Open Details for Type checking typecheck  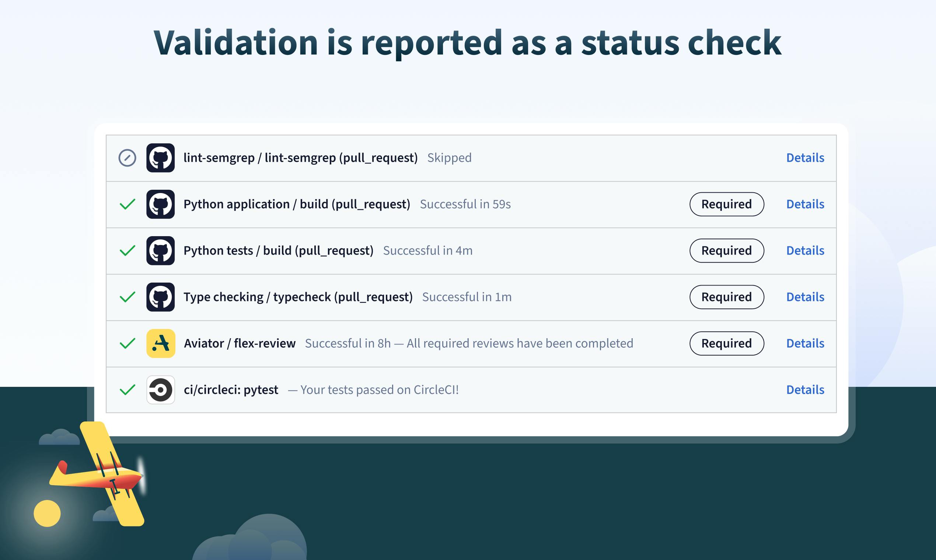(x=805, y=297)
